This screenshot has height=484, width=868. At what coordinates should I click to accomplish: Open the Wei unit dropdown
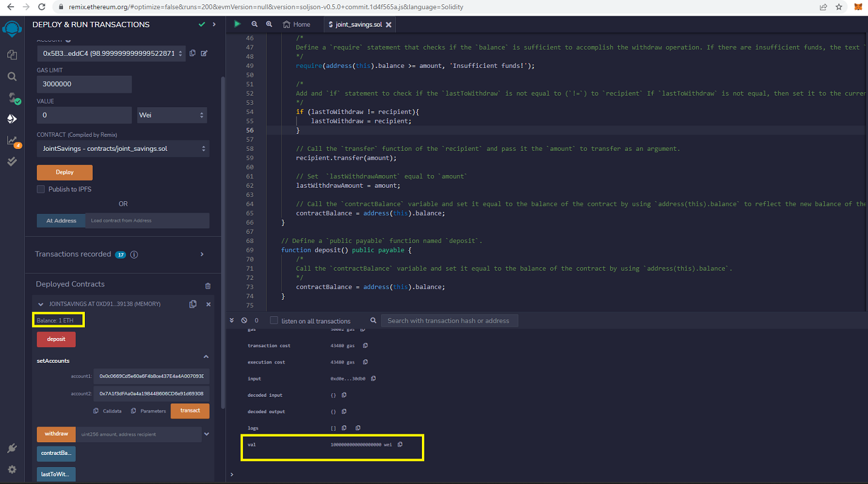tap(172, 115)
